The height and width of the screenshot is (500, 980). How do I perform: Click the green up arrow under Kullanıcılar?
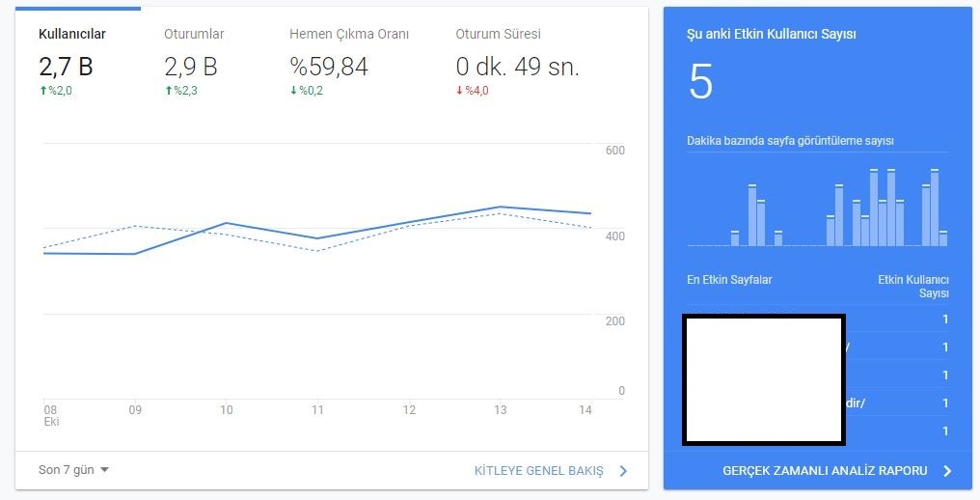coord(43,91)
